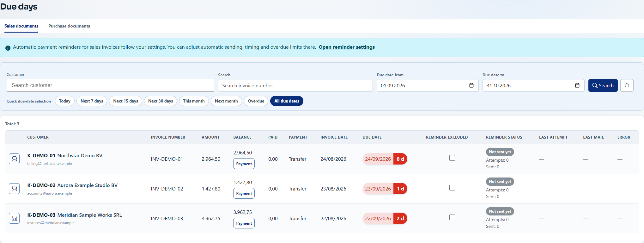
Task: Click the Search button
Action: point(603,85)
